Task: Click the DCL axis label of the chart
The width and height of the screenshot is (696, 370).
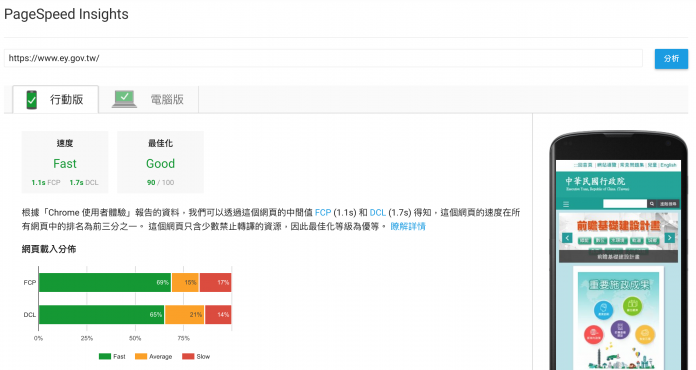Action: [30, 315]
